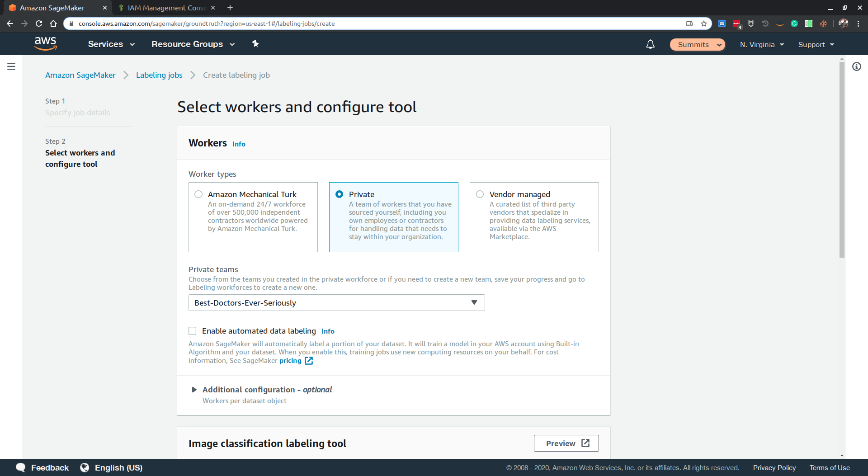
Task: Click the Workers Info link
Action: (239, 144)
